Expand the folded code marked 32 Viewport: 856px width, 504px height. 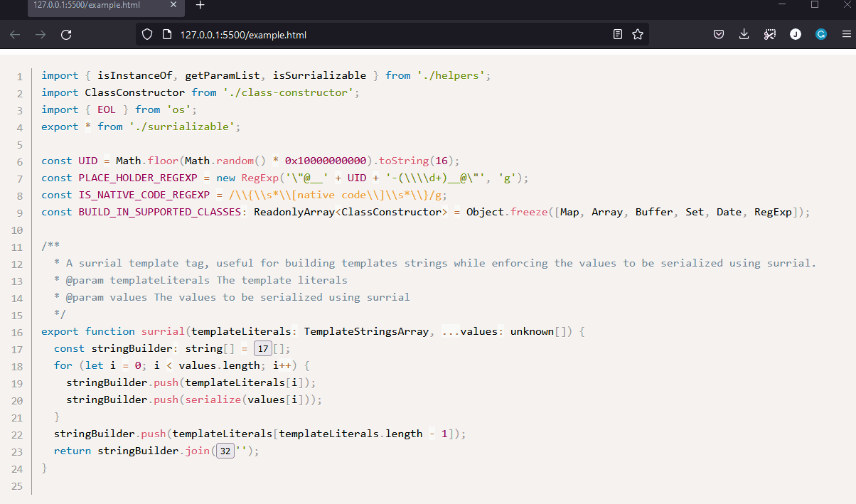[x=225, y=450]
